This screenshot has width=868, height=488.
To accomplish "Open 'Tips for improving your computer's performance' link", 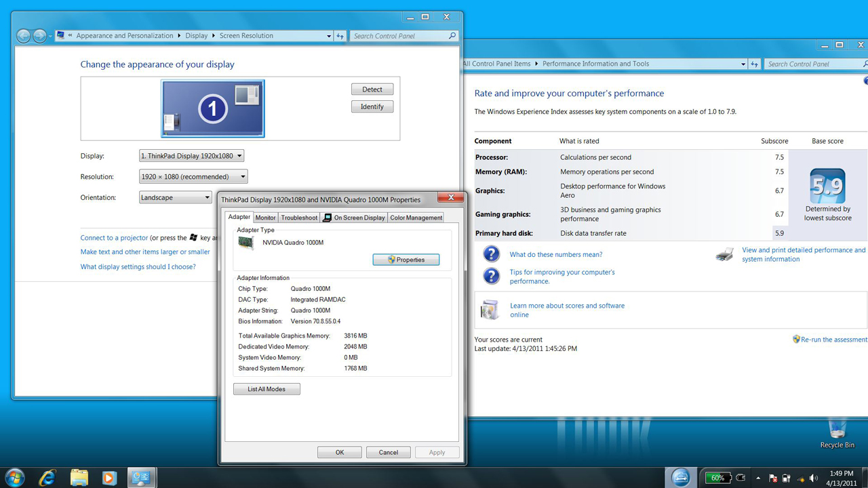I will click(x=562, y=277).
